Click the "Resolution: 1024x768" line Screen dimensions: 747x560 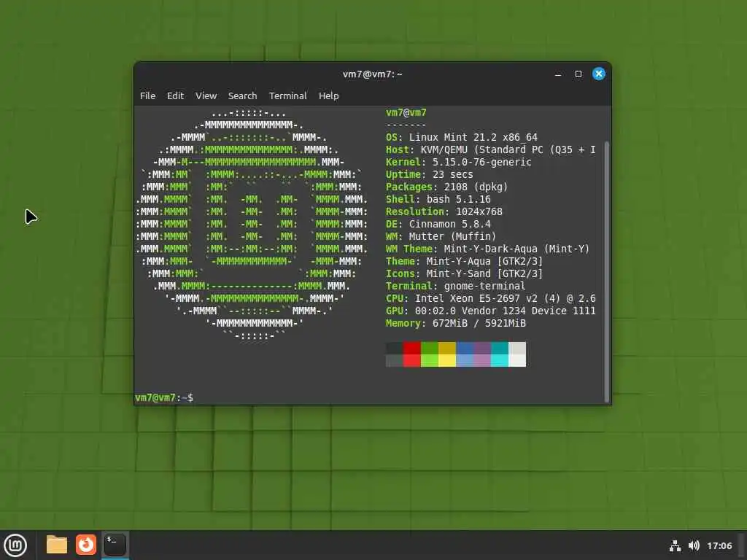coord(444,212)
